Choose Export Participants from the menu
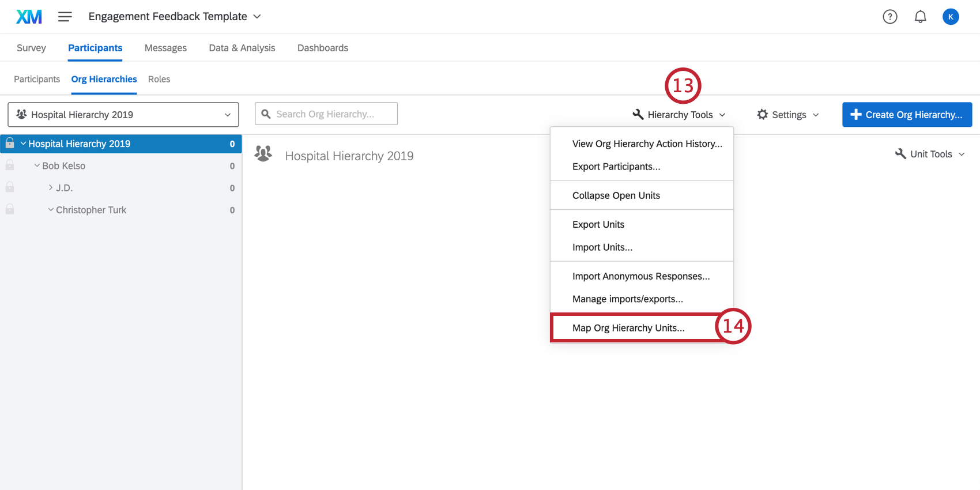 [x=616, y=167]
